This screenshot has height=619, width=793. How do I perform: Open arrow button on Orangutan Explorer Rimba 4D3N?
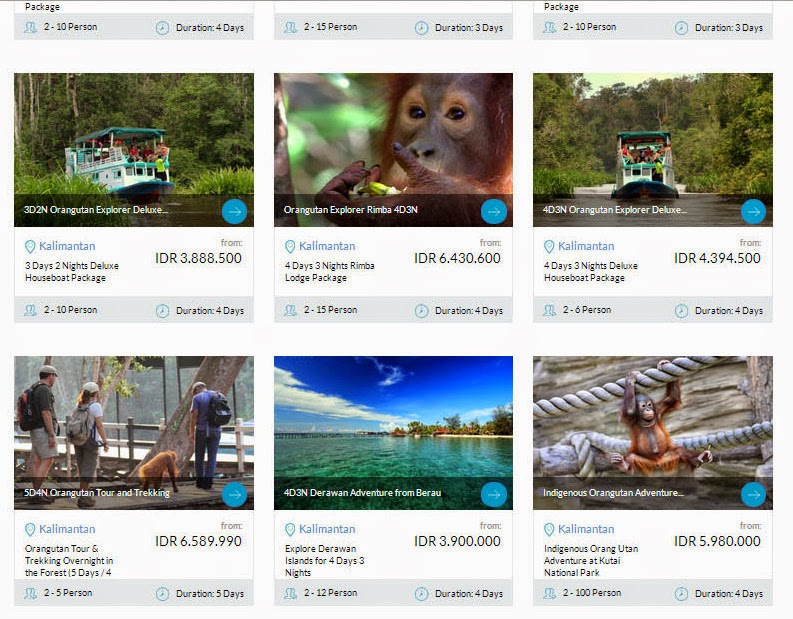click(x=494, y=211)
